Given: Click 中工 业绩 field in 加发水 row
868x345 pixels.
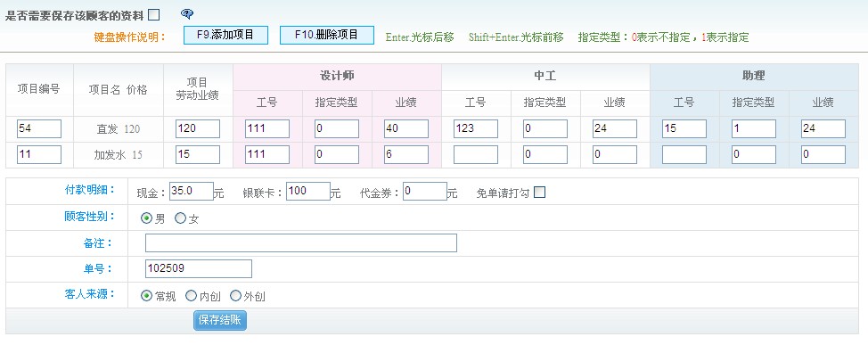Looking at the screenshot, I should tap(615, 154).
